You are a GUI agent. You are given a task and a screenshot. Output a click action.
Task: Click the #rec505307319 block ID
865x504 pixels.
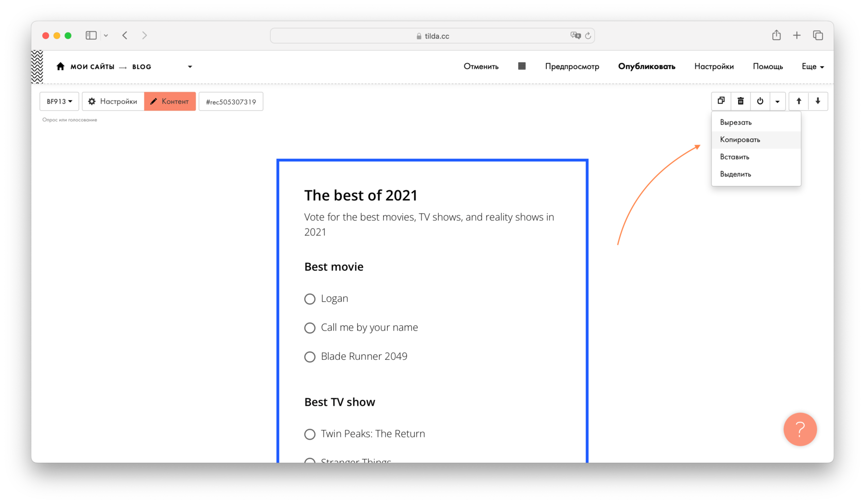point(231,101)
